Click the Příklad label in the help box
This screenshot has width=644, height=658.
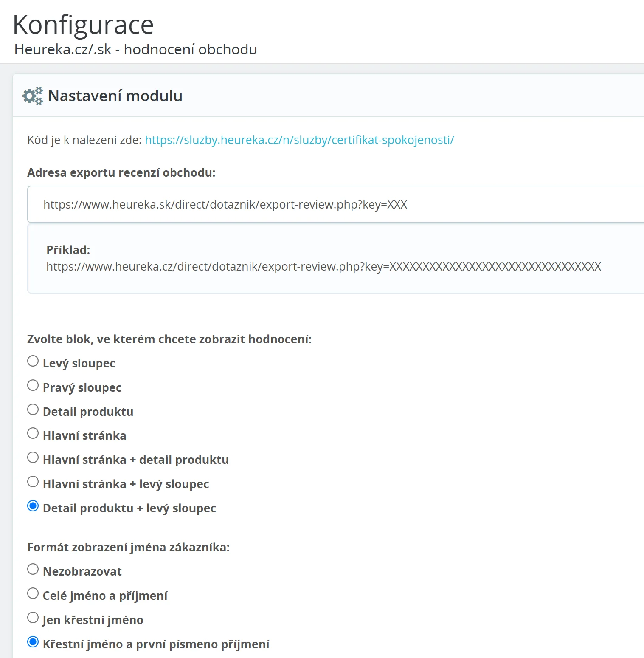pos(68,250)
